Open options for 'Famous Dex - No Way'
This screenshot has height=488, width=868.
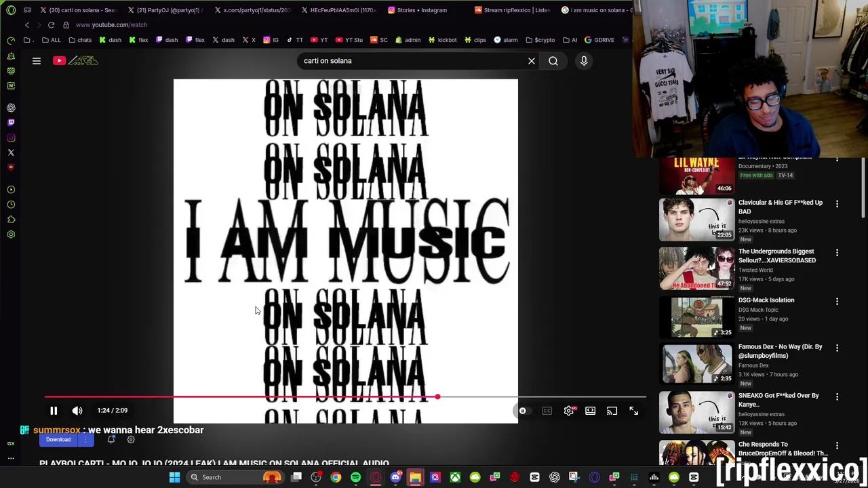point(837,348)
